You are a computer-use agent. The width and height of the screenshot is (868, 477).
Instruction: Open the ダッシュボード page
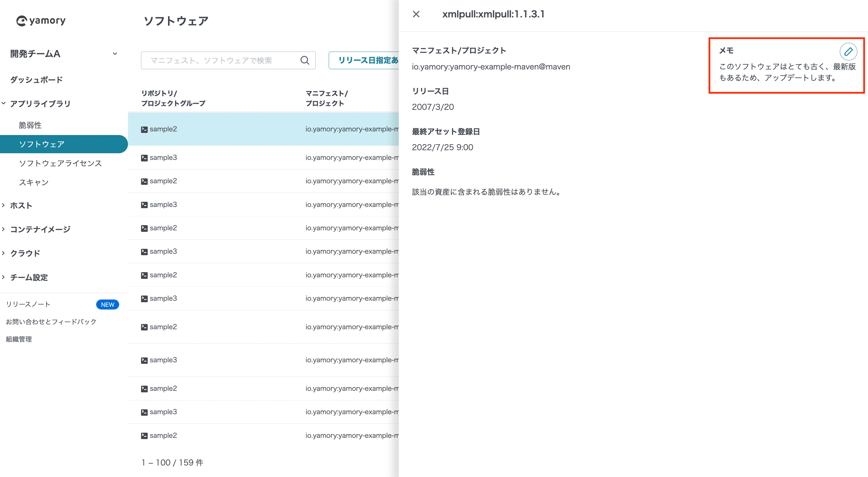[36, 79]
